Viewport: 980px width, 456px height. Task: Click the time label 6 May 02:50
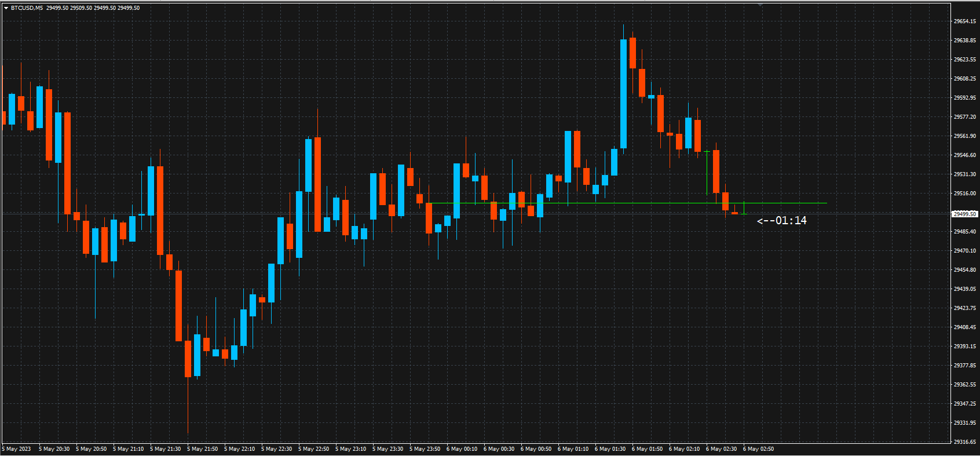click(759, 449)
